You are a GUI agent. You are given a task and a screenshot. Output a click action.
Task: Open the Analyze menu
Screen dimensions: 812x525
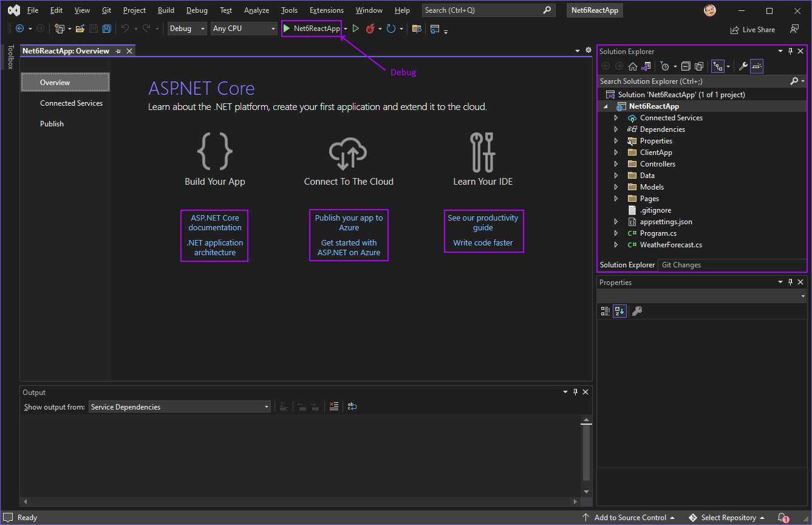click(257, 10)
